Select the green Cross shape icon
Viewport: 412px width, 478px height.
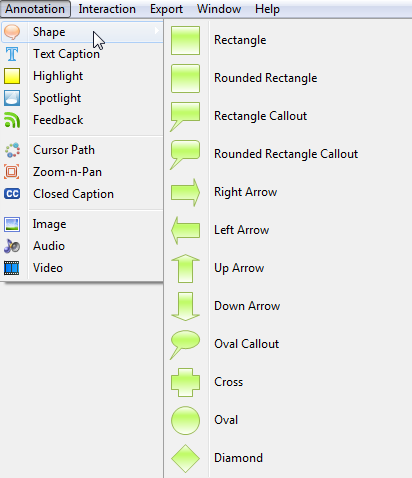point(185,382)
